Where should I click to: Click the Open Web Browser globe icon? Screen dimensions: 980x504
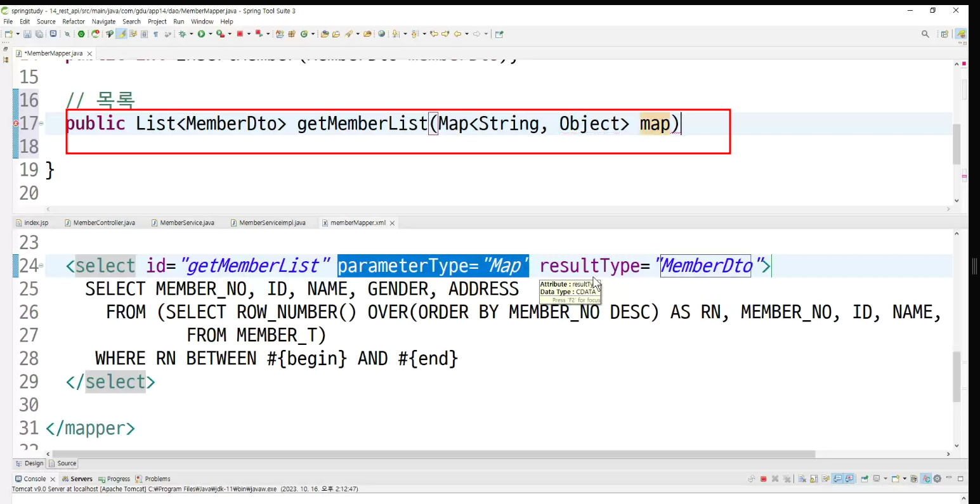(382, 34)
